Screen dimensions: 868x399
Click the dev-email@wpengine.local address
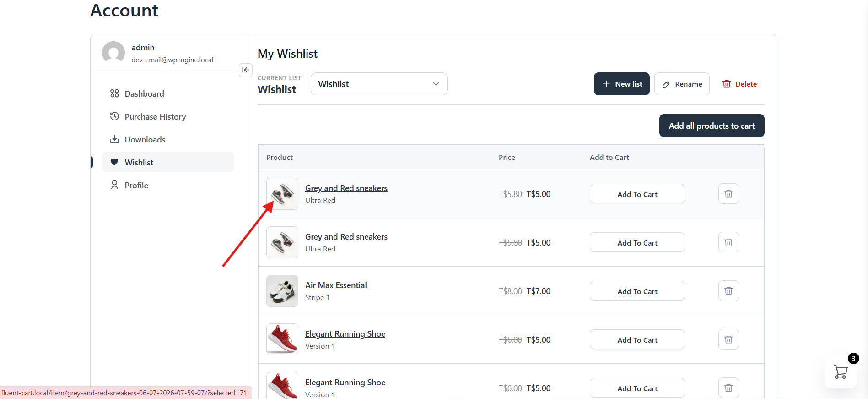172,60
